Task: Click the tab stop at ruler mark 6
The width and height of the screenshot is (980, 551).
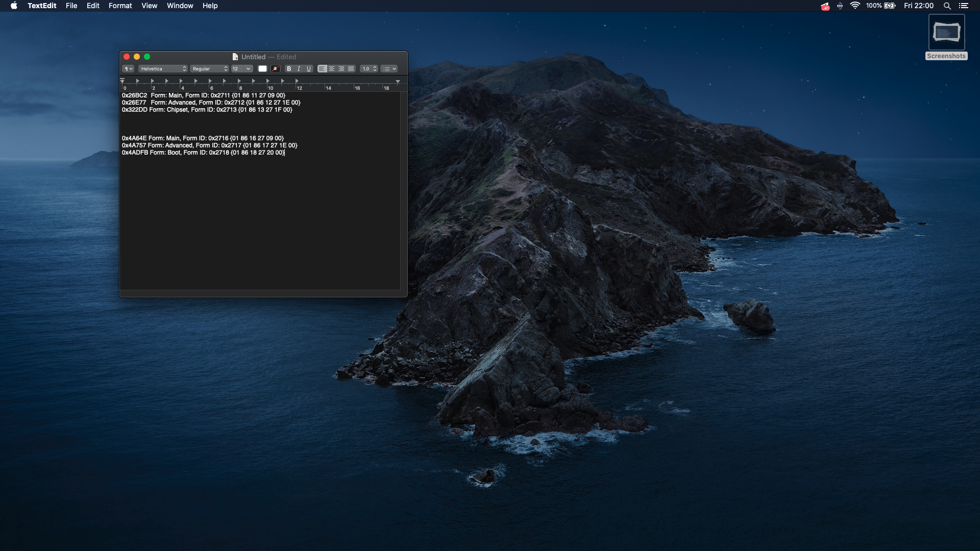Action: 210,81
